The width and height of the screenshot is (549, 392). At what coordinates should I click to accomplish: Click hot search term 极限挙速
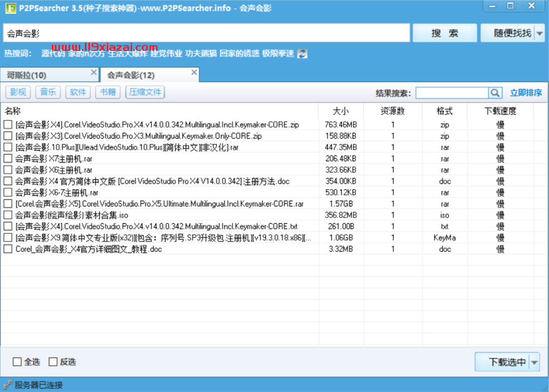278,53
